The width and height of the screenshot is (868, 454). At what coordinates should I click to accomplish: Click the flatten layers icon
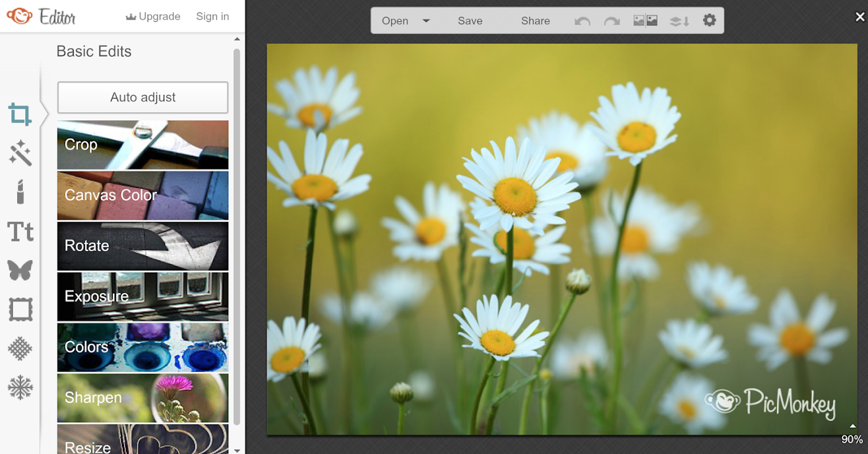tap(680, 21)
